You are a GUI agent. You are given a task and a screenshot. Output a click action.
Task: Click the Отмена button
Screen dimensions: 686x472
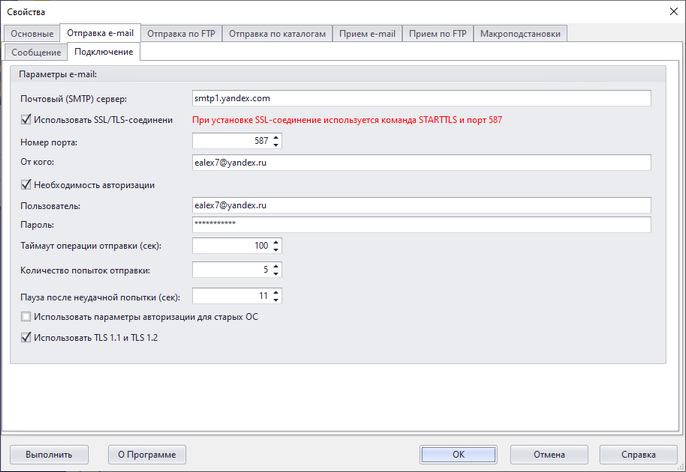[x=549, y=455]
